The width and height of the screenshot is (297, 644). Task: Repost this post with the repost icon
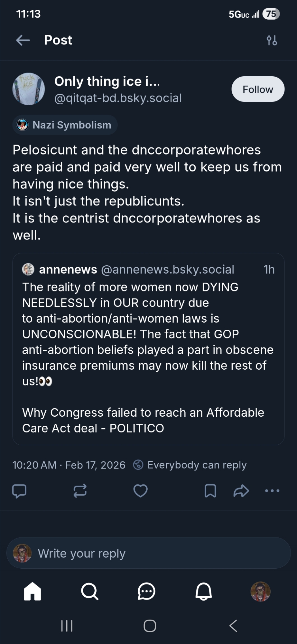click(80, 491)
